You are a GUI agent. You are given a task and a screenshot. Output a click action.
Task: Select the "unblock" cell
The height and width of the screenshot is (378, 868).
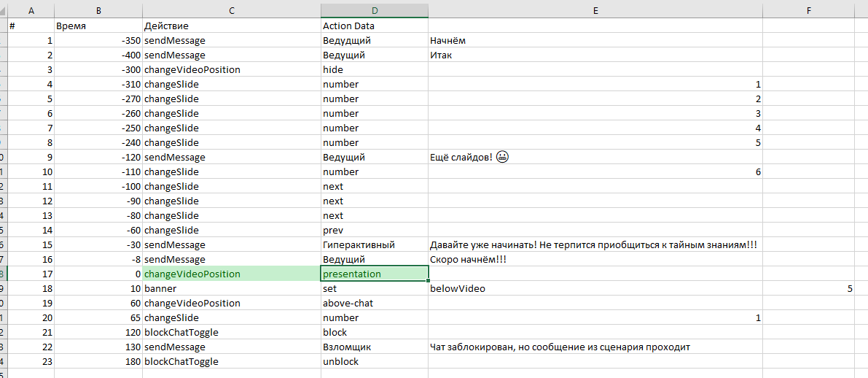[374, 362]
